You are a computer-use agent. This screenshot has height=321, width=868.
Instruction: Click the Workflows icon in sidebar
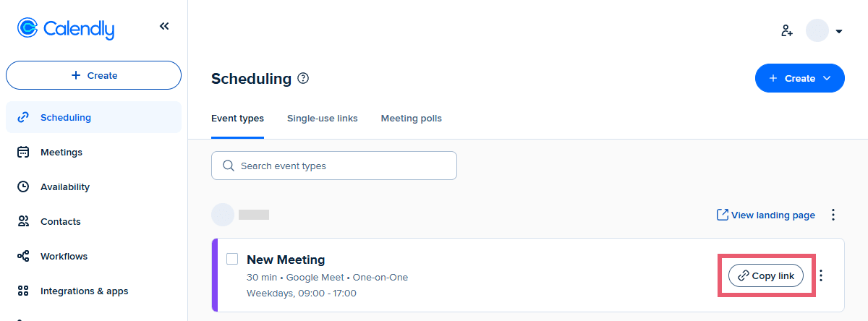[x=23, y=256]
